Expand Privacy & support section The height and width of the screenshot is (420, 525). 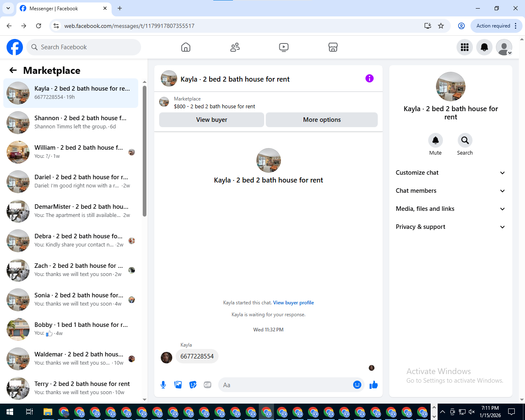pyautogui.click(x=451, y=227)
